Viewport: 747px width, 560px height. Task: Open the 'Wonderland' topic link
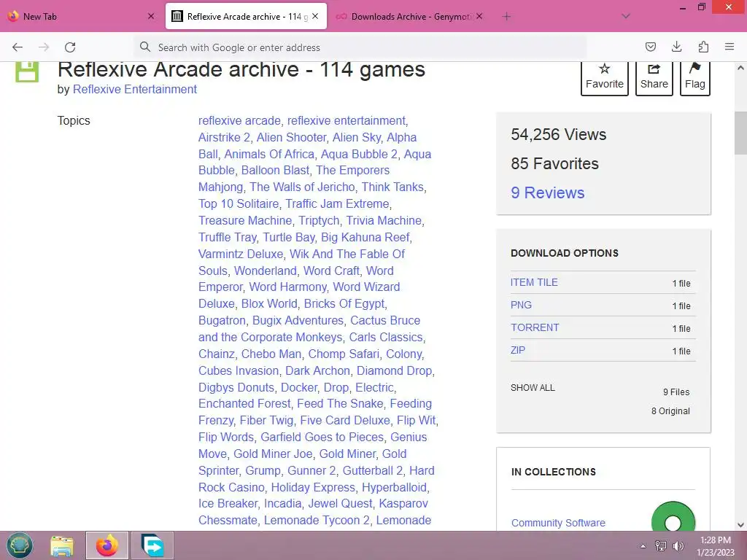tap(266, 271)
